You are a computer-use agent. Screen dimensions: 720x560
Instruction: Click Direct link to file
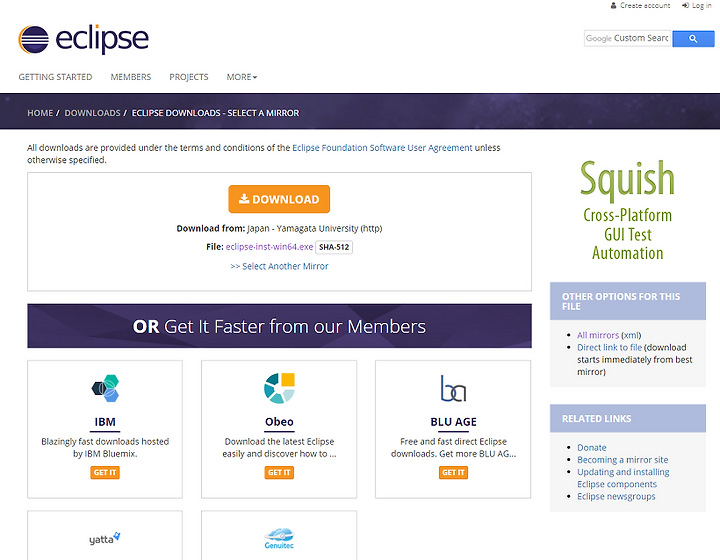(x=609, y=347)
